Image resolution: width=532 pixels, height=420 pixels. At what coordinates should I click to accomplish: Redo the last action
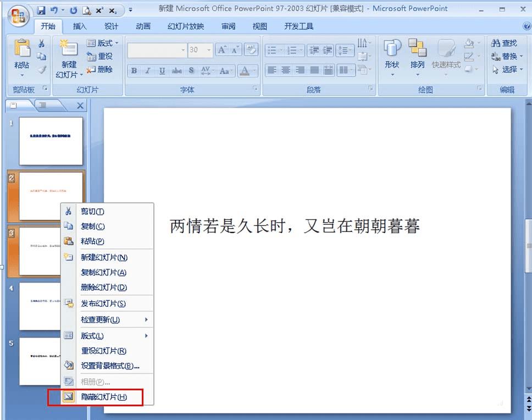[x=73, y=10]
